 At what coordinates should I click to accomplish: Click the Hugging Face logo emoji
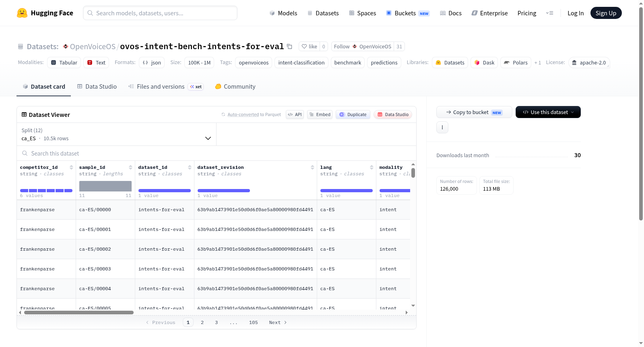click(22, 13)
